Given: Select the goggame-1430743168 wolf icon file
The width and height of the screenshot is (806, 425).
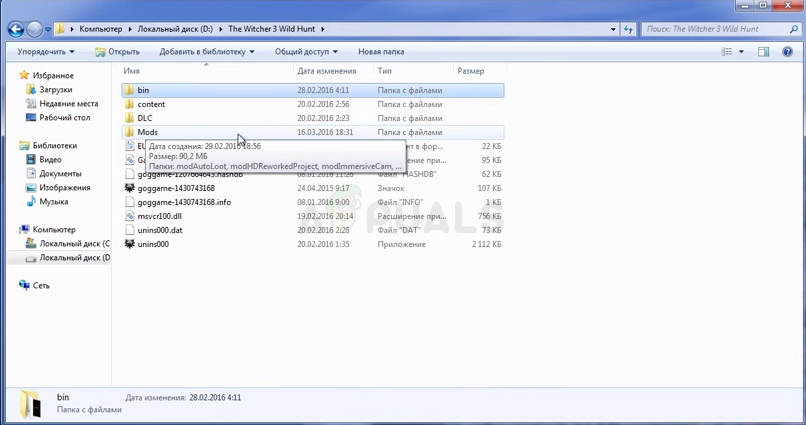Looking at the screenshot, I should coord(130,188).
